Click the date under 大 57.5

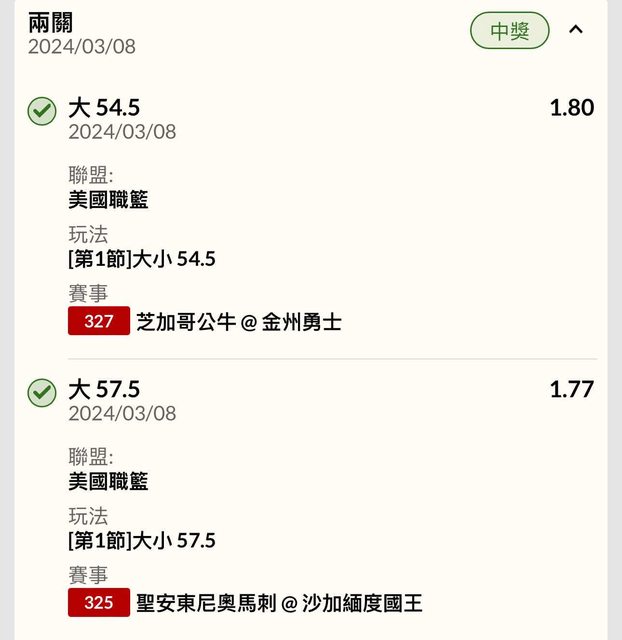pyautogui.click(x=122, y=414)
